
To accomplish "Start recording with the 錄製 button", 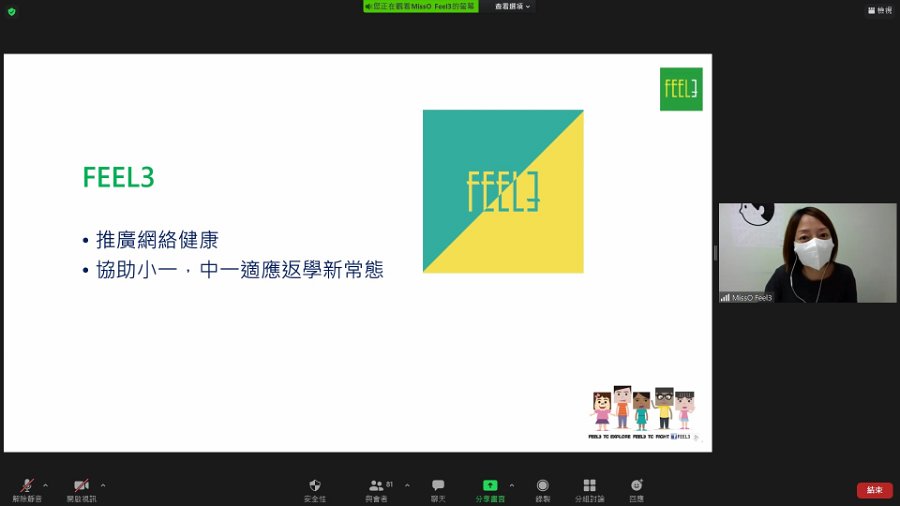I will (542, 491).
